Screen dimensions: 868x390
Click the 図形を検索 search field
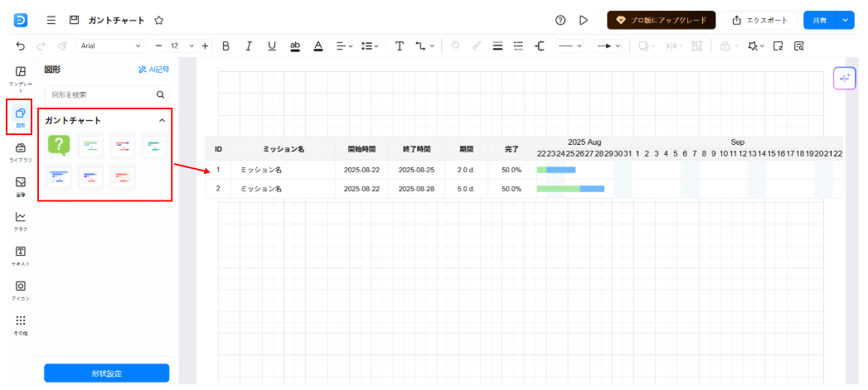pyautogui.click(x=107, y=94)
